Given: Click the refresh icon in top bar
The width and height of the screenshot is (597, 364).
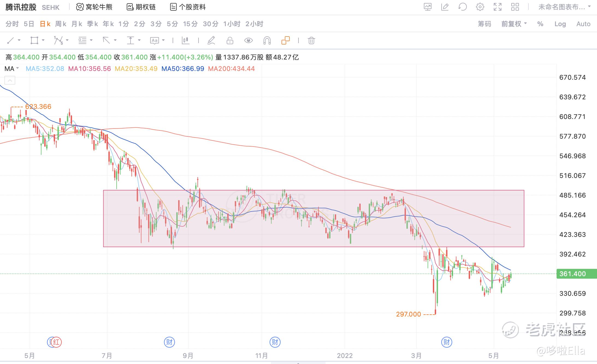Looking at the screenshot, I should 462,7.
